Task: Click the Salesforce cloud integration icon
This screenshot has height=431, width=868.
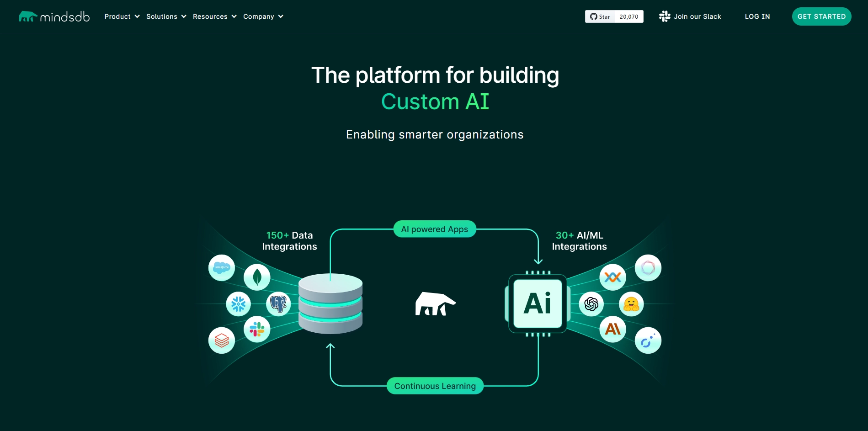Action: [x=222, y=268]
